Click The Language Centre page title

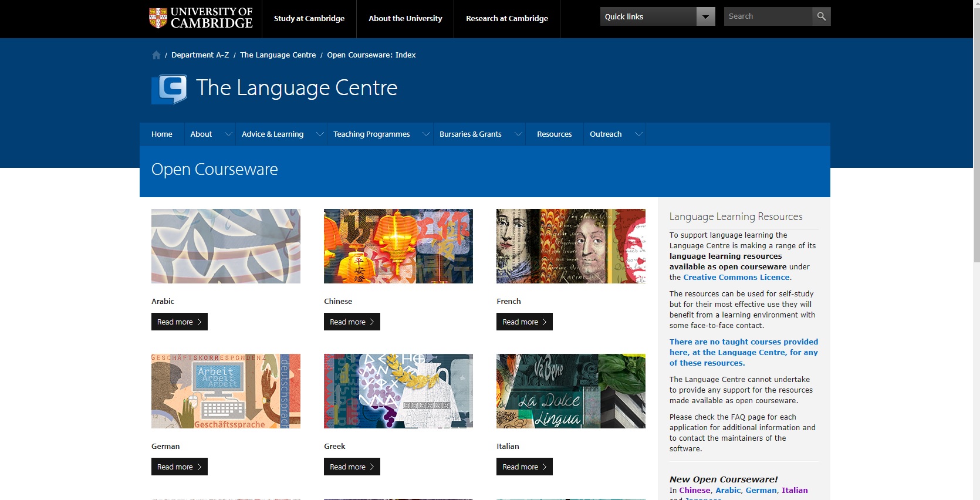tap(297, 88)
